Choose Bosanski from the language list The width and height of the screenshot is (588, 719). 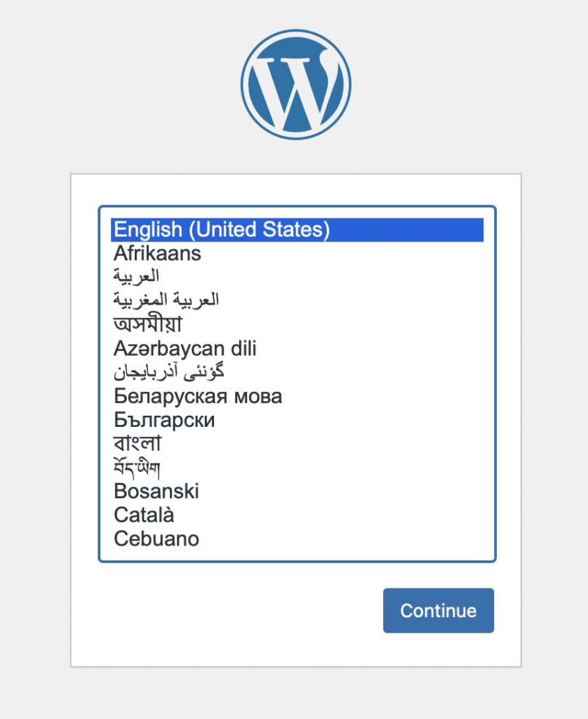tap(297, 492)
